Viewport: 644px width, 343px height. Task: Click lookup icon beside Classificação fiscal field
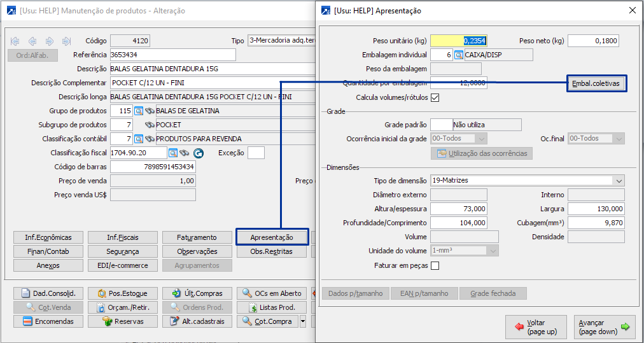tap(172, 153)
